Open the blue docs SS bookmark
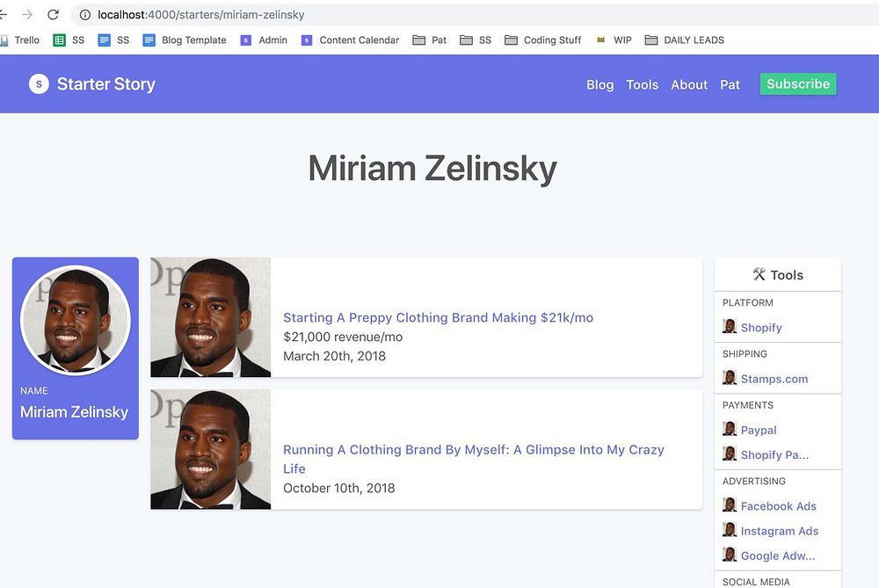Viewport: 879px width, 588px height. click(113, 40)
